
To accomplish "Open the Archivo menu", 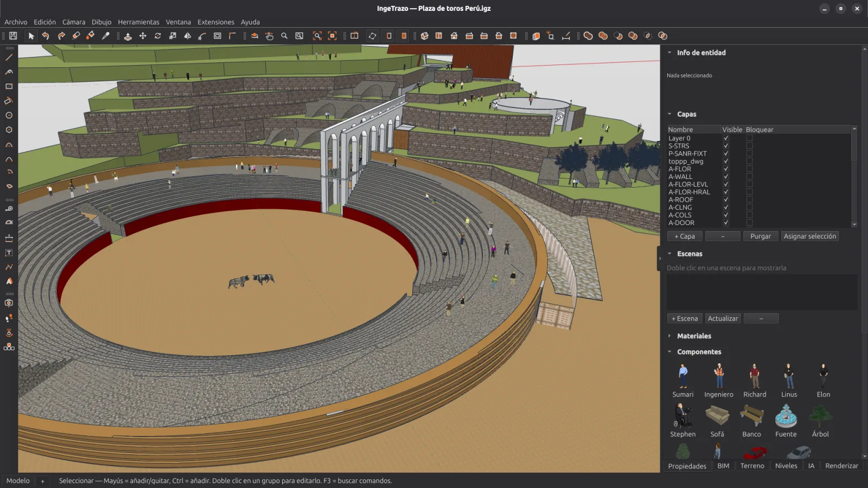I will [x=16, y=22].
